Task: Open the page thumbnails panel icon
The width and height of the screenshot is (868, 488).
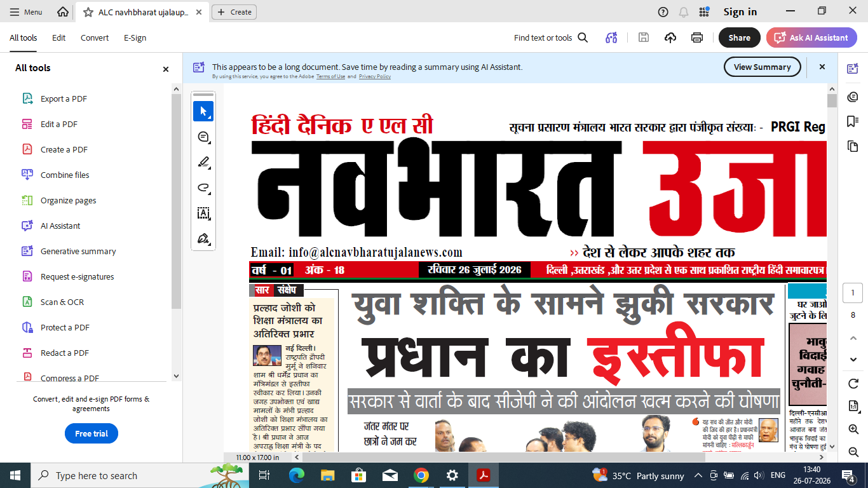Action: pos(853,146)
